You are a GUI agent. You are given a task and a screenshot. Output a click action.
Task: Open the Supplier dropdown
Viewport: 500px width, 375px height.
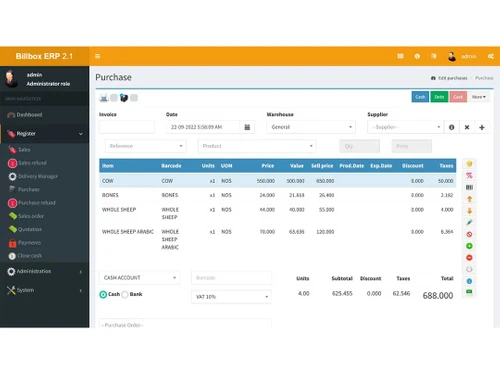(405, 127)
